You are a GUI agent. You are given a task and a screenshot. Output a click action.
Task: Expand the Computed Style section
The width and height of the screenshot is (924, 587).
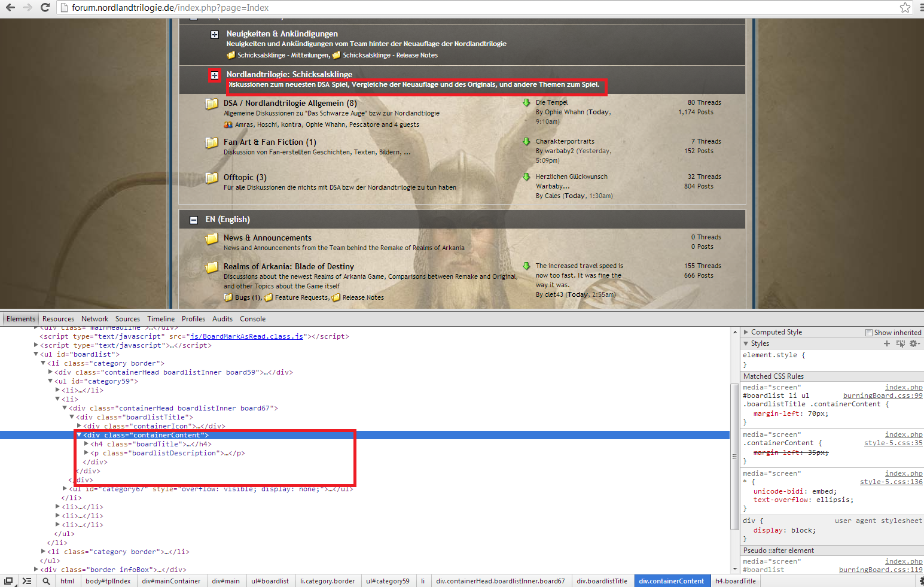click(x=746, y=332)
